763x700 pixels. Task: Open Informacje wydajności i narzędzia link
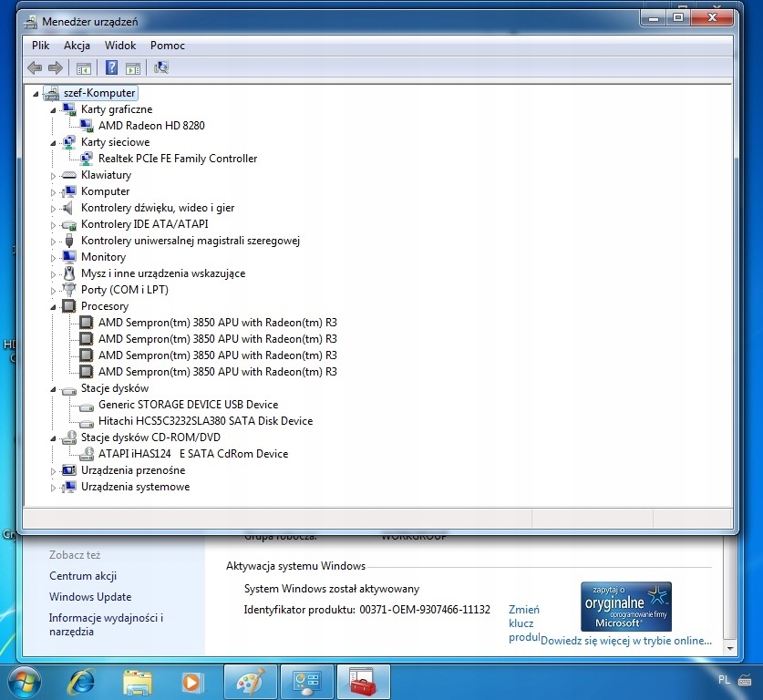tap(106, 624)
